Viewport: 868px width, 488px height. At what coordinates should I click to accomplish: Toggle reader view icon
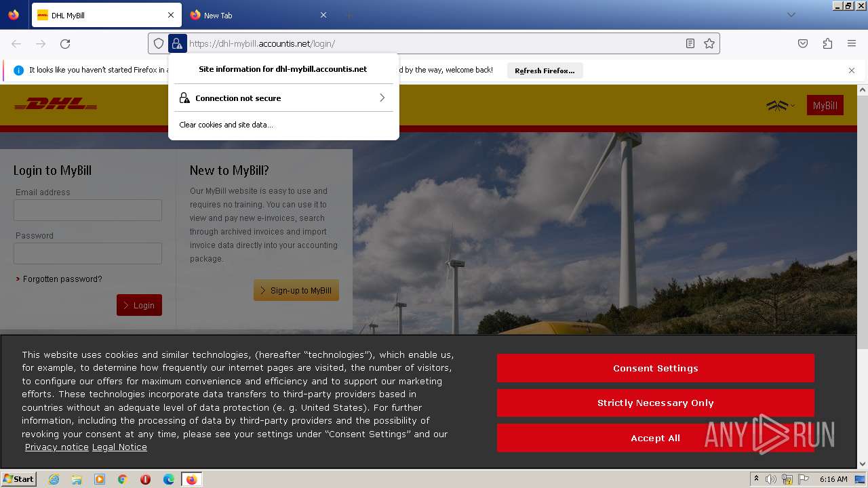coord(690,43)
